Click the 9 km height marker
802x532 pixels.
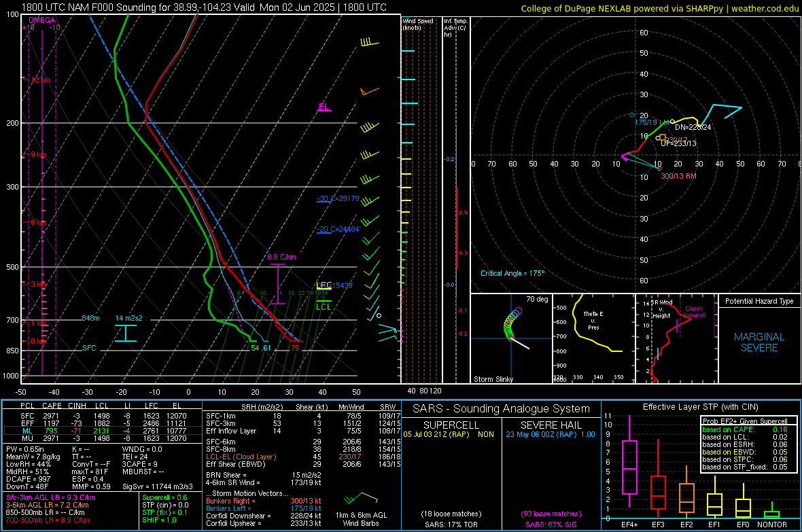(x=38, y=154)
